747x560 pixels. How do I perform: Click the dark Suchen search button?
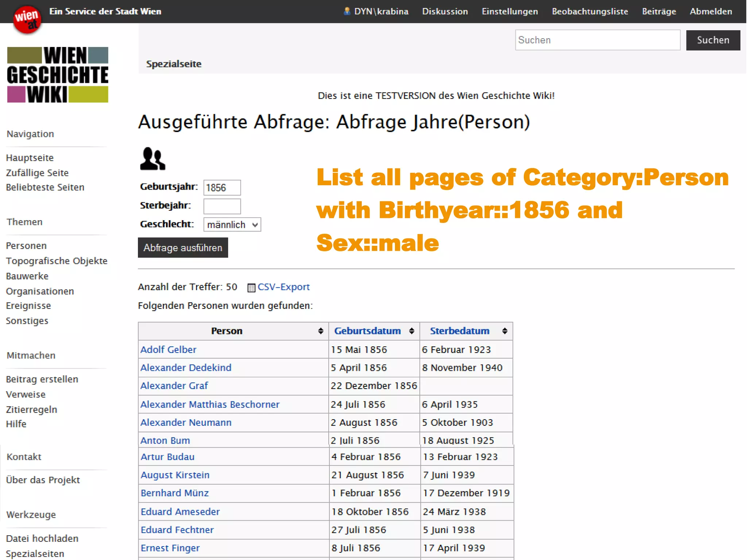click(x=713, y=40)
